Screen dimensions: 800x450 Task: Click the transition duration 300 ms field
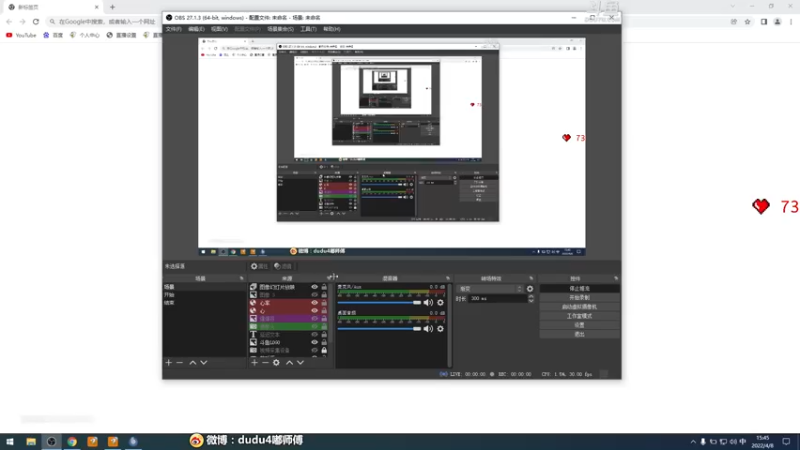click(497, 298)
